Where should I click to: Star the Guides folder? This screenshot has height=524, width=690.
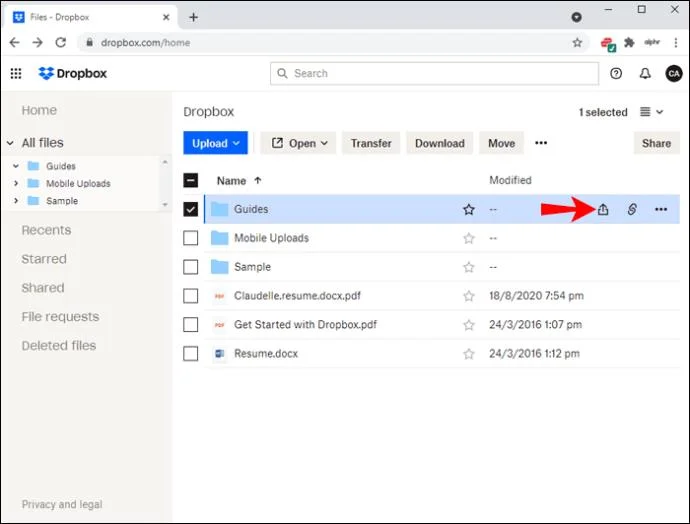469,209
